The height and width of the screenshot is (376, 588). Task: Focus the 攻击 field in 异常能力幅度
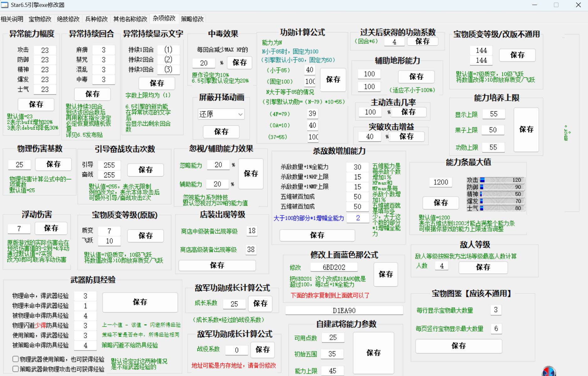click(45, 50)
